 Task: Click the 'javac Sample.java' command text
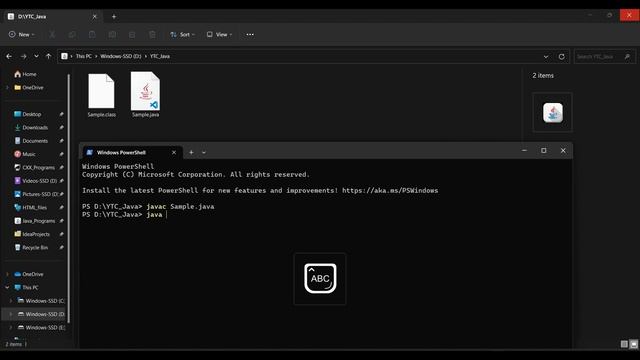pos(180,207)
